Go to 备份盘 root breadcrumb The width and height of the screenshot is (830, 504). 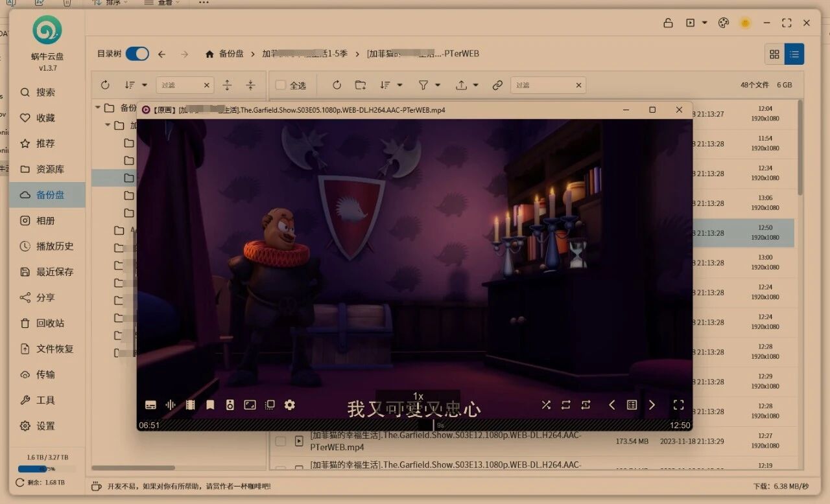(231, 54)
